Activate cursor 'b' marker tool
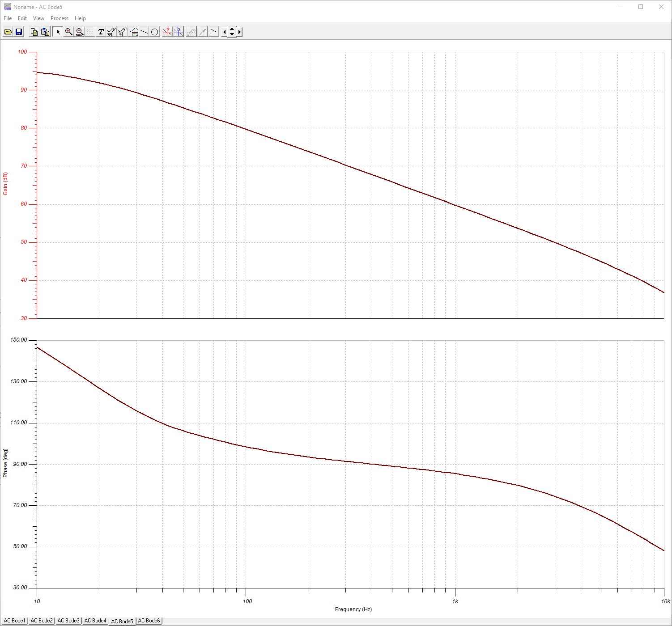 click(x=179, y=32)
